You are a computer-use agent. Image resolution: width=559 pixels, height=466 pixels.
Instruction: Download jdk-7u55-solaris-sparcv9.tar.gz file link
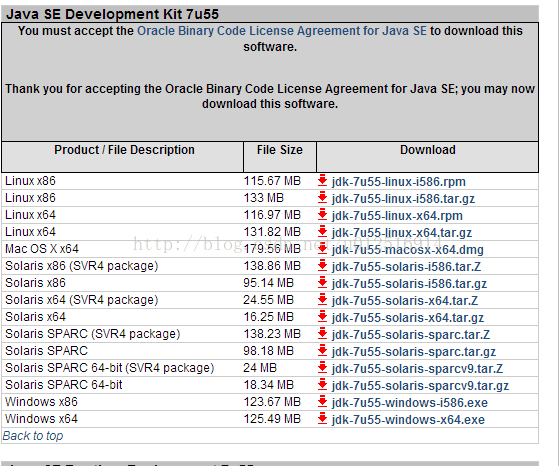click(x=420, y=386)
